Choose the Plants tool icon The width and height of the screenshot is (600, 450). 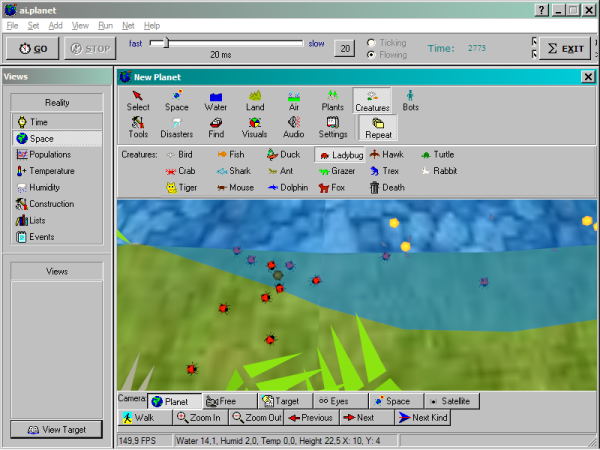tap(331, 100)
